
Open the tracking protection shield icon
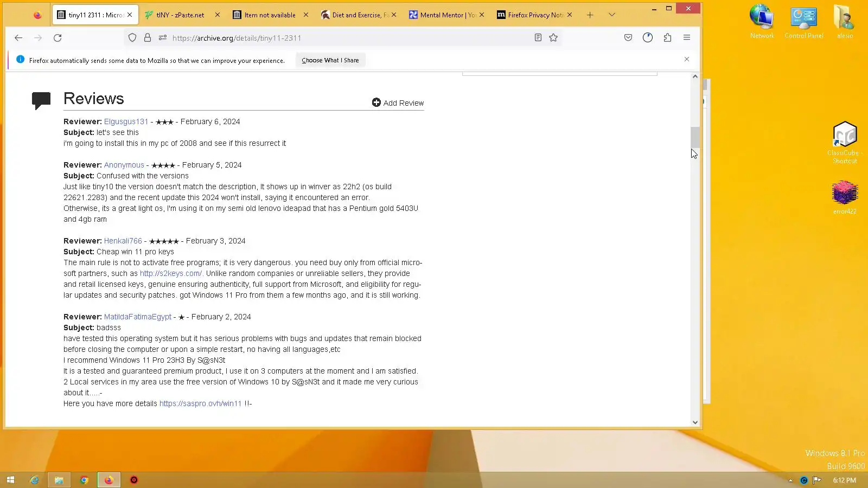pyautogui.click(x=132, y=38)
